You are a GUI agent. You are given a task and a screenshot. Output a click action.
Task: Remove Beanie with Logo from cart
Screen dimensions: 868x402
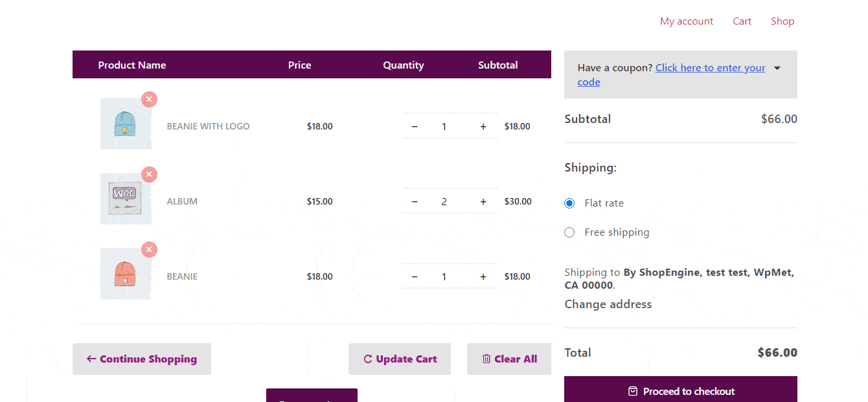pyautogui.click(x=150, y=100)
